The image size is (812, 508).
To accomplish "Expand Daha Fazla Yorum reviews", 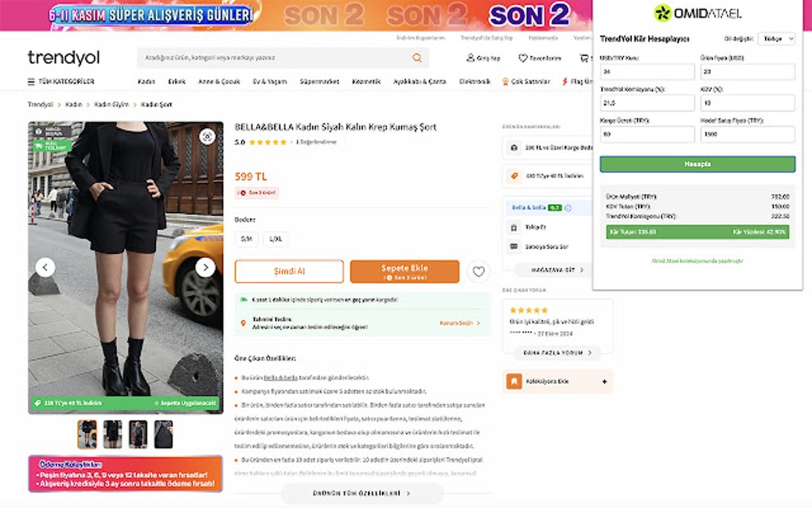I will (x=557, y=353).
